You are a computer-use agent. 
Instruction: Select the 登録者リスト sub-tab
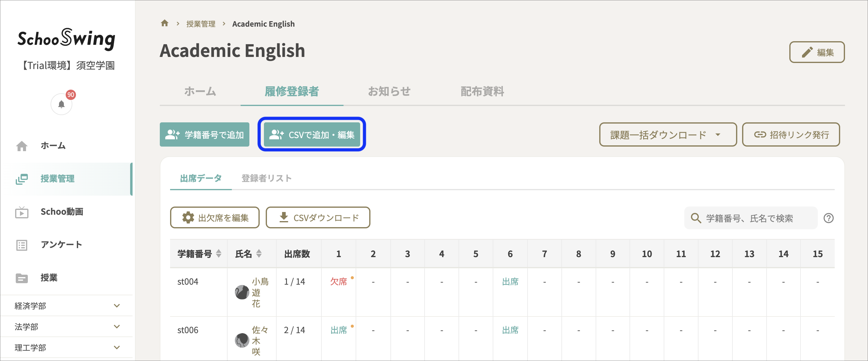267,178
